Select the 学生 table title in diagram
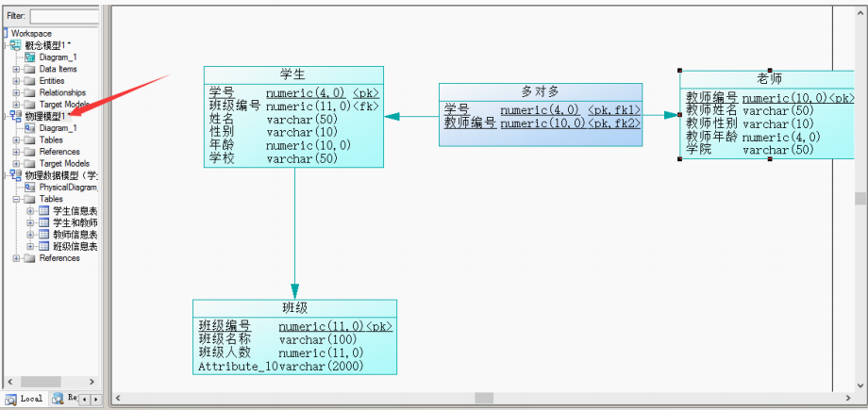This screenshot has height=410, width=868. click(293, 74)
